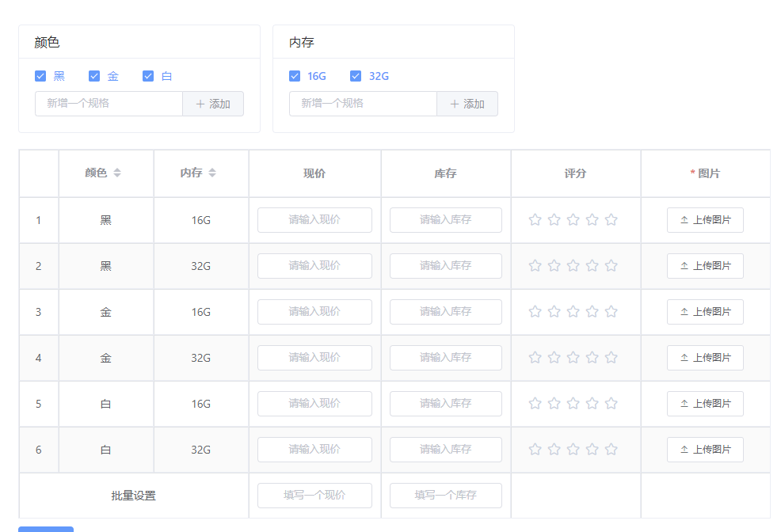Click 添加 button in 内存 panel
Screen dimensions: 781x532
click(467, 104)
